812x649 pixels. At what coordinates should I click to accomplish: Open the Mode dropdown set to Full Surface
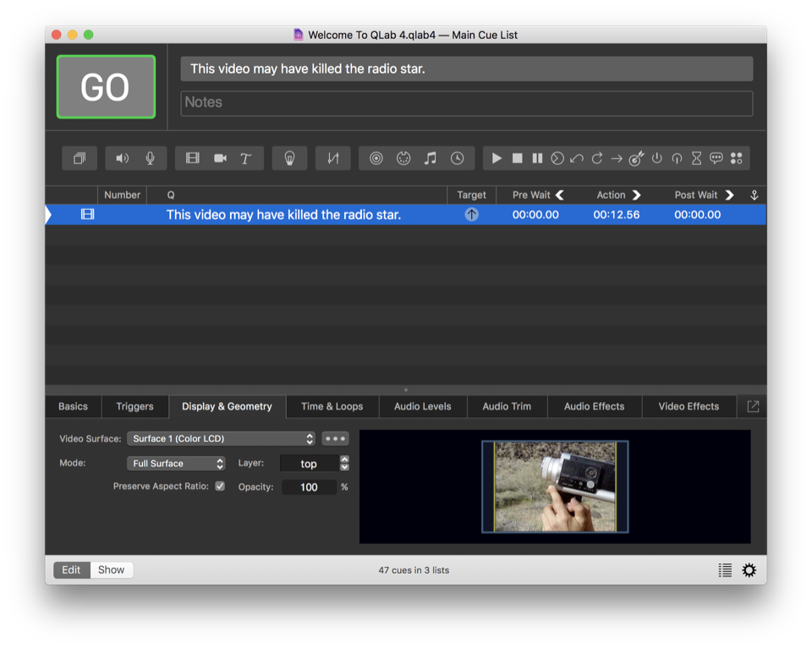[176, 464]
